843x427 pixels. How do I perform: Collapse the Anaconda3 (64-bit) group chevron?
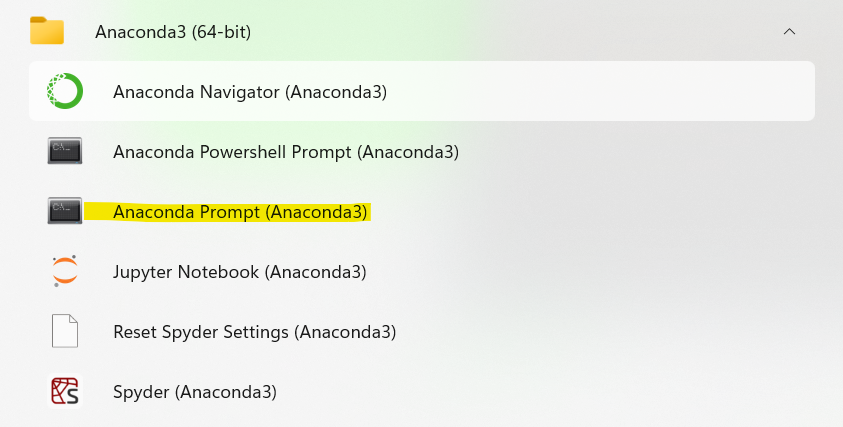(789, 32)
